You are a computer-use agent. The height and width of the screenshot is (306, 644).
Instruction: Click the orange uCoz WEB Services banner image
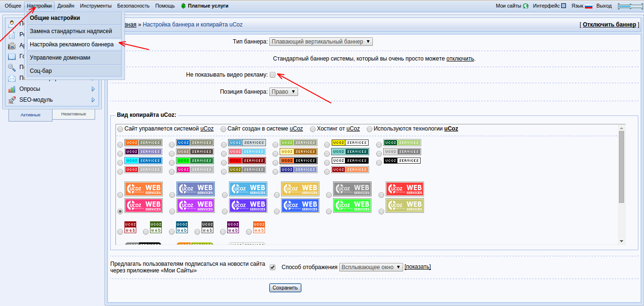tap(143, 189)
